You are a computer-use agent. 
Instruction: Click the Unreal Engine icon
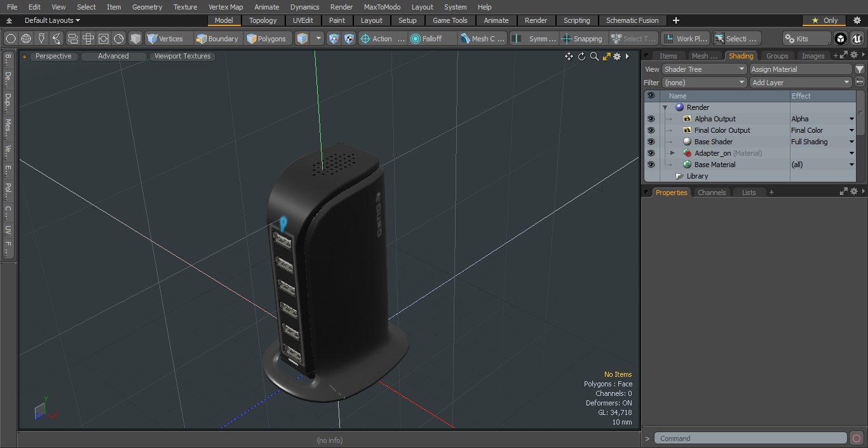click(857, 39)
